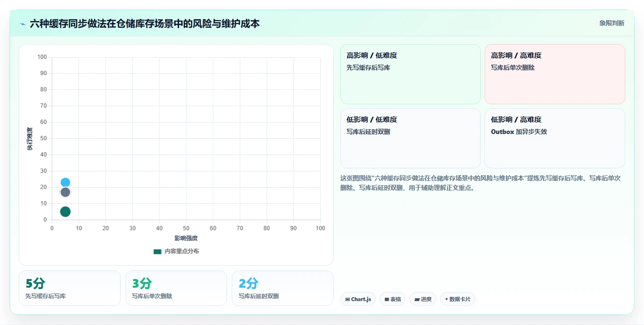Click the 3分 score card
The height and width of the screenshot is (325, 644).
point(176,288)
